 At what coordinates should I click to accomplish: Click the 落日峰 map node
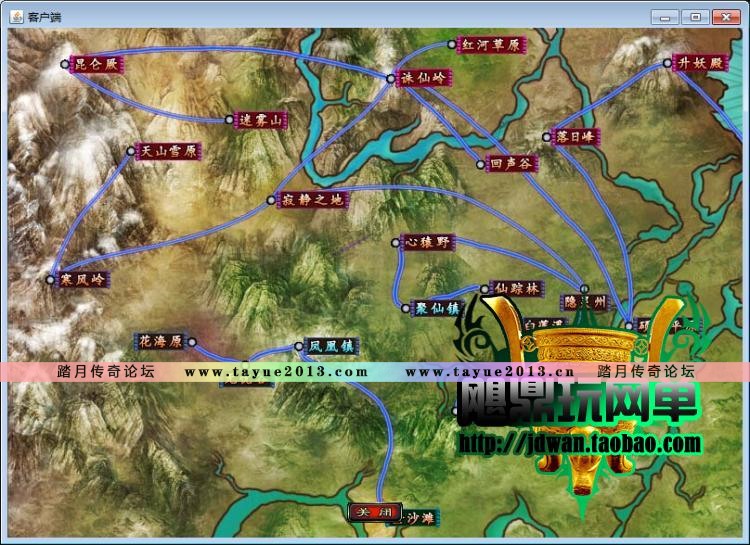pyautogui.click(x=574, y=136)
